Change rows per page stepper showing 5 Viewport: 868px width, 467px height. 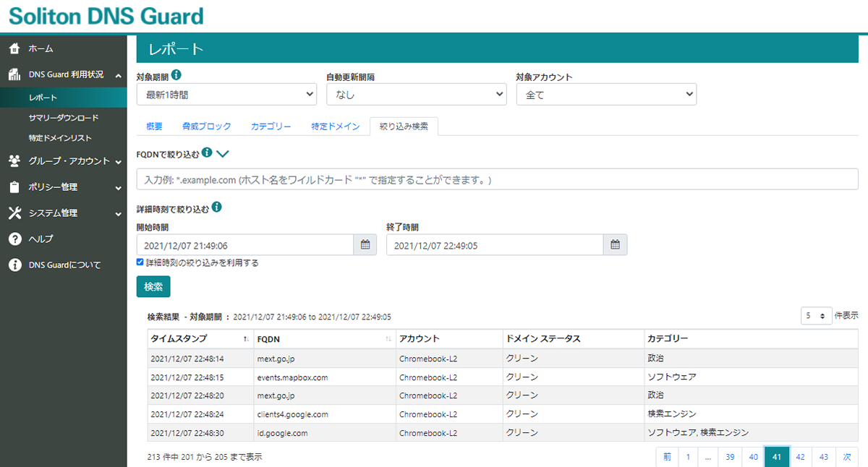(x=817, y=316)
